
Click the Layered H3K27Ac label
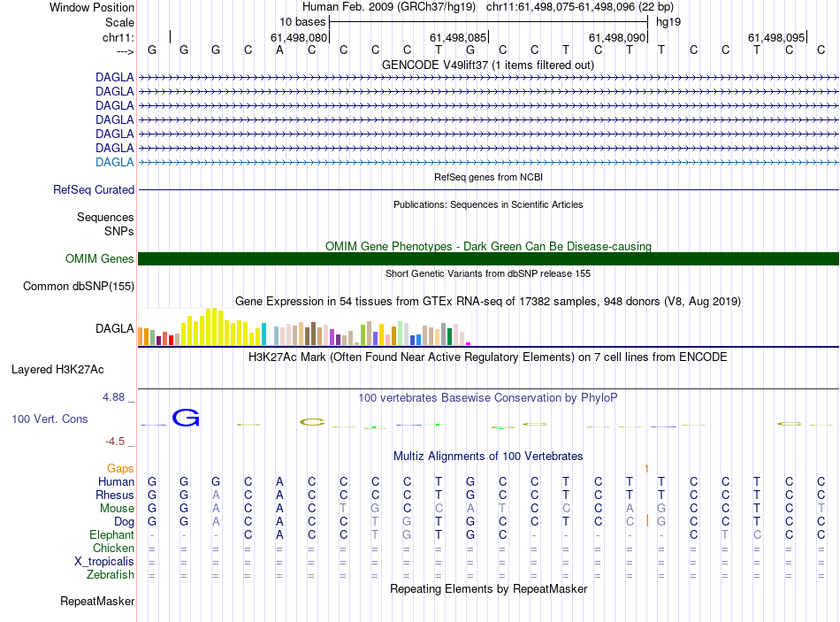coord(57,370)
